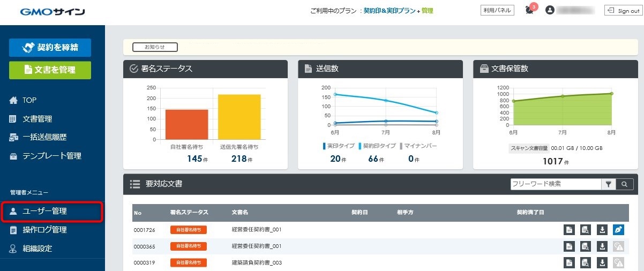Toggle マイナンバー legend series
The width and height of the screenshot is (644, 271).
click(418, 146)
